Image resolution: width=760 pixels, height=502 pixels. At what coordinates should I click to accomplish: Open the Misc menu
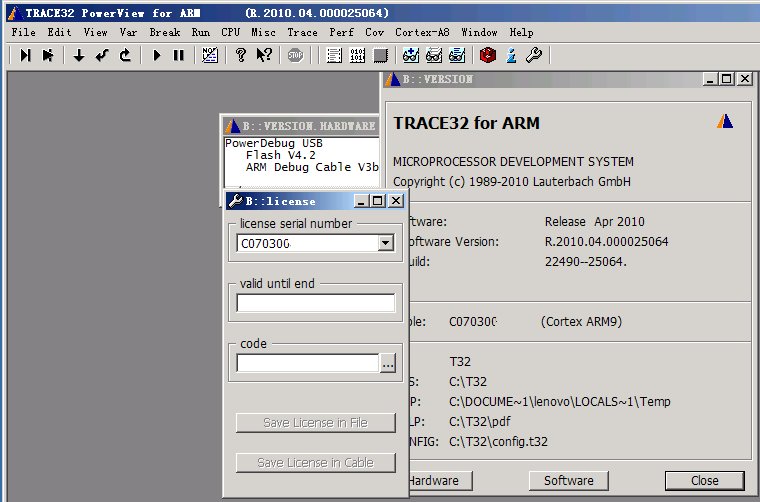(263, 32)
